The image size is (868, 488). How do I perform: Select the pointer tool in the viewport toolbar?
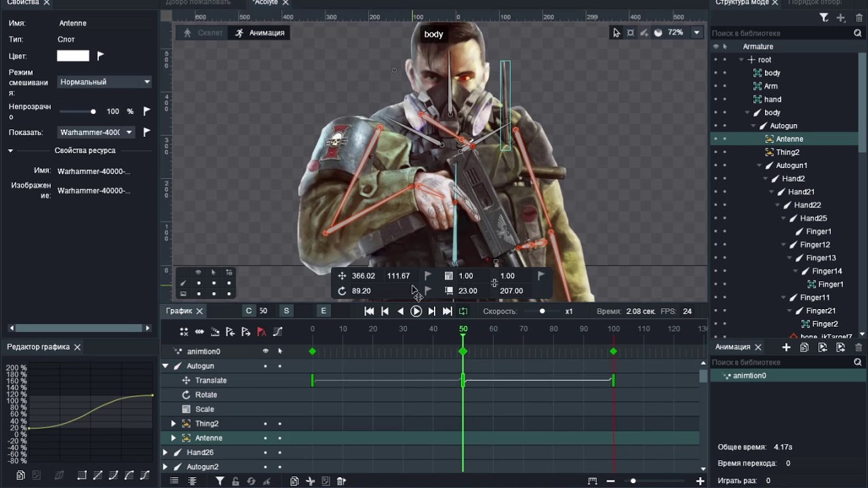tap(616, 33)
